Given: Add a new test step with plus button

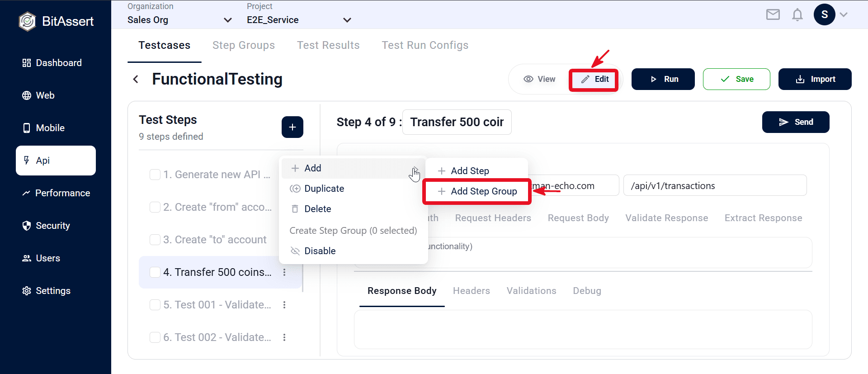Looking at the screenshot, I should tap(292, 127).
